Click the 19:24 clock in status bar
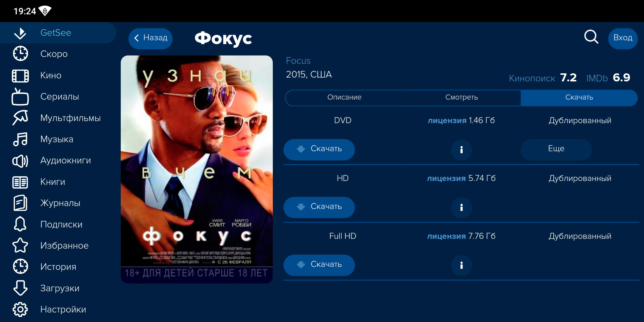 tap(25, 11)
